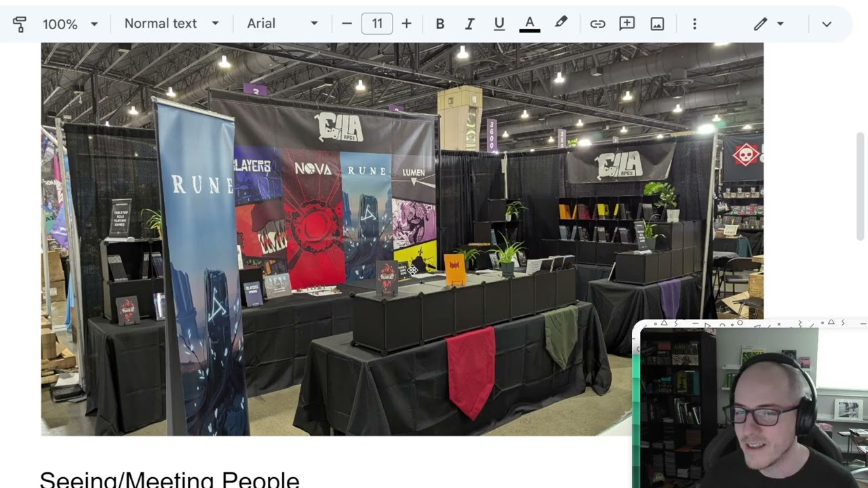Screen dimensions: 868x488
Task: Open the 100% zoom dropdown
Action: click(x=70, y=24)
